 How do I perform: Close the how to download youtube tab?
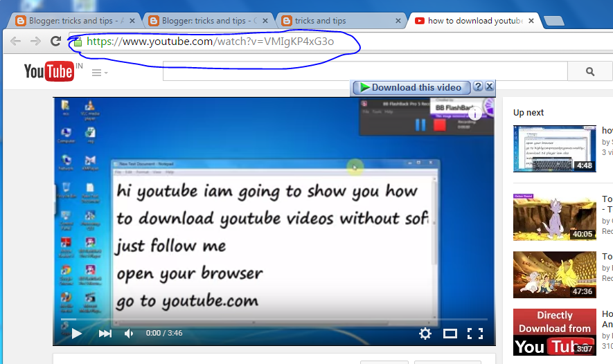click(x=531, y=21)
